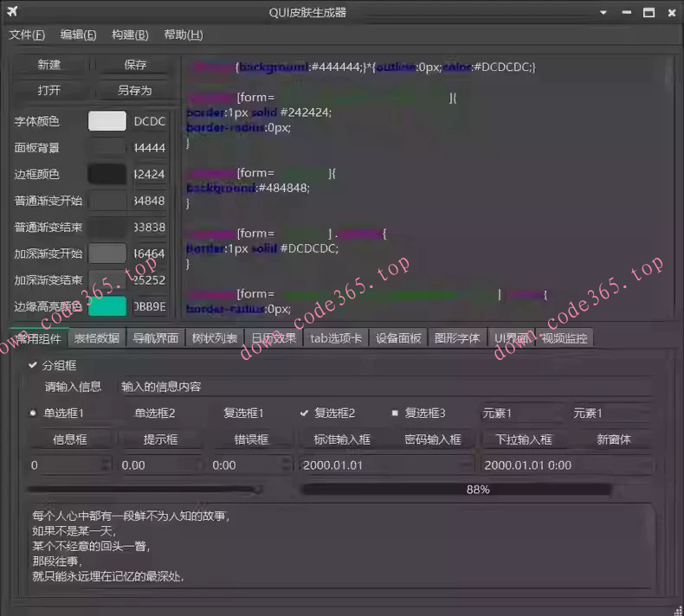Click the 新窗体 button
This screenshot has width=684, height=616.
pos(613,440)
